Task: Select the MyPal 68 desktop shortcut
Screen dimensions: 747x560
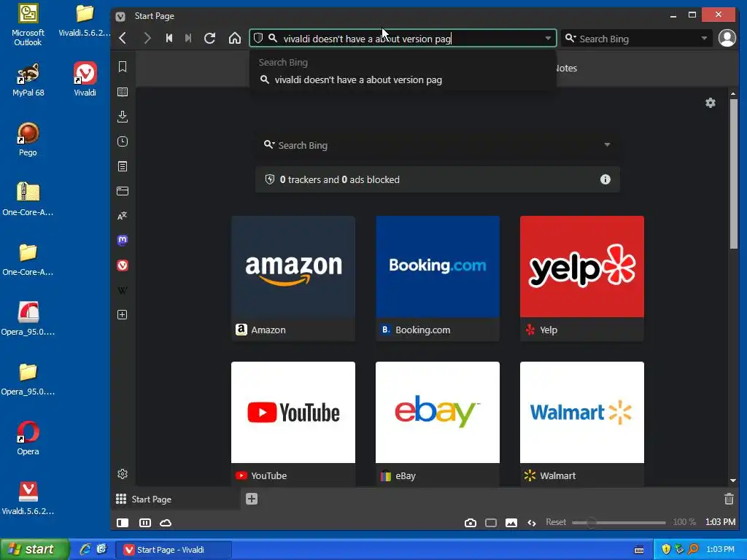Action: [28, 80]
